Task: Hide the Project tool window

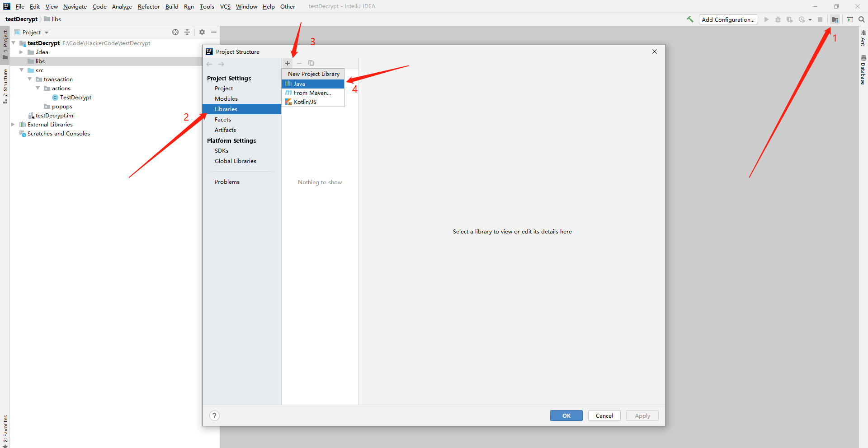Action: pyautogui.click(x=214, y=32)
